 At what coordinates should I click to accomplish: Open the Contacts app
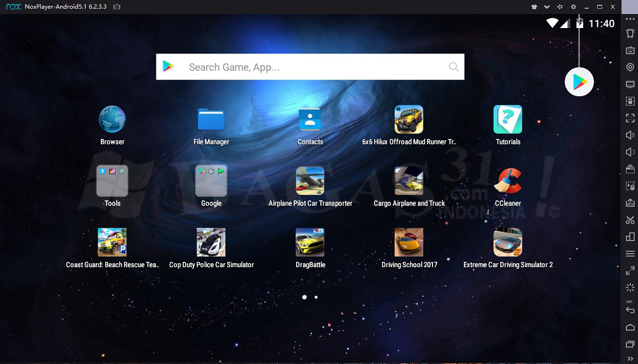pyautogui.click(x=310, y=119)
